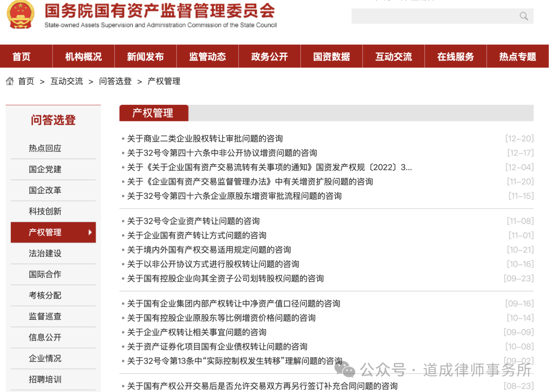
Task: Click the search magnifier icon
Action: 524,16
